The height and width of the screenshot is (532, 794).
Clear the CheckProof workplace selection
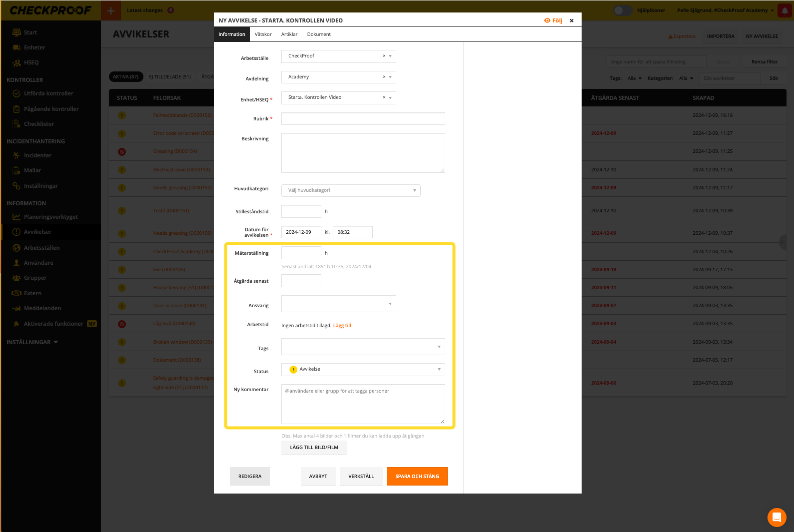coord(384,56)
